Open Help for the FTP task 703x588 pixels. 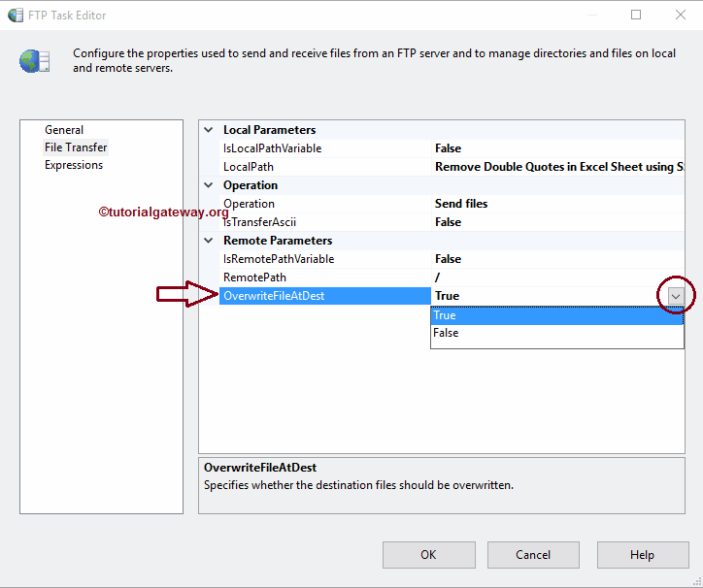click(x=643, y=555)
